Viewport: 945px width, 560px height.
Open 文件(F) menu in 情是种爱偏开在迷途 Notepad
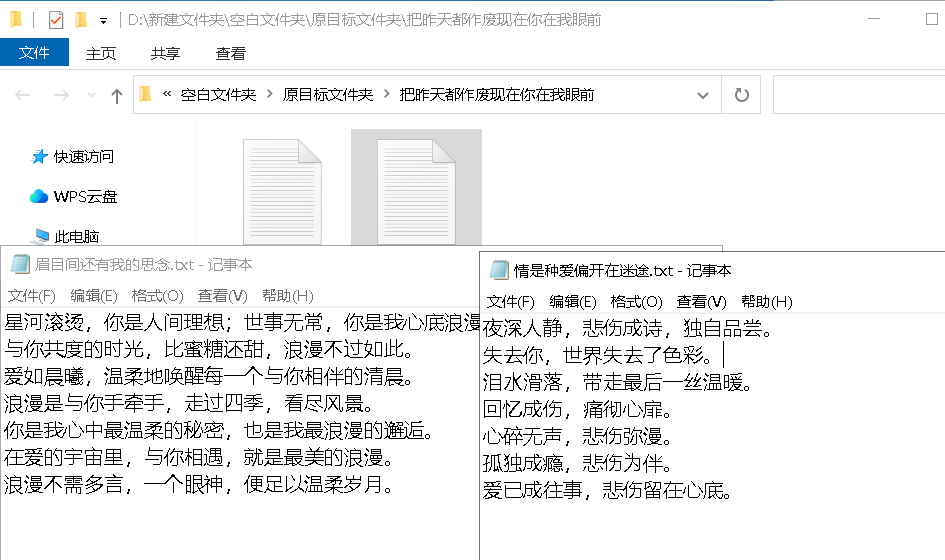(x=510, y=302)
